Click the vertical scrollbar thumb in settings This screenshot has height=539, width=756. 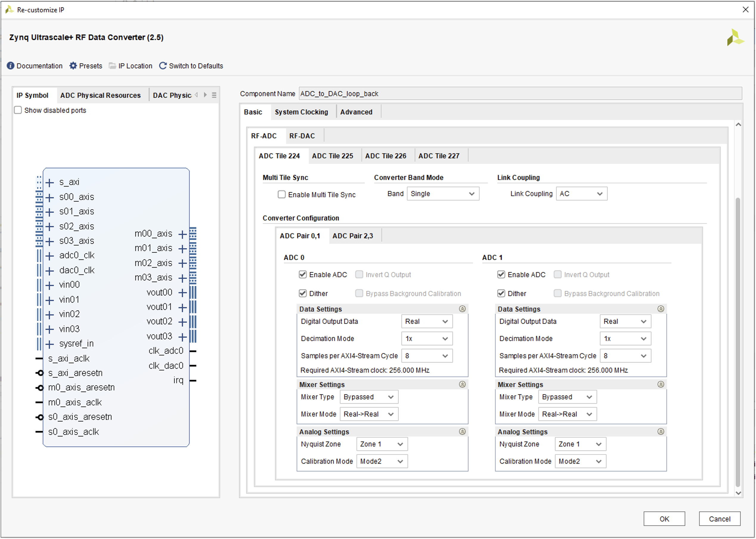pyautogui.click(x=738, y=342)
